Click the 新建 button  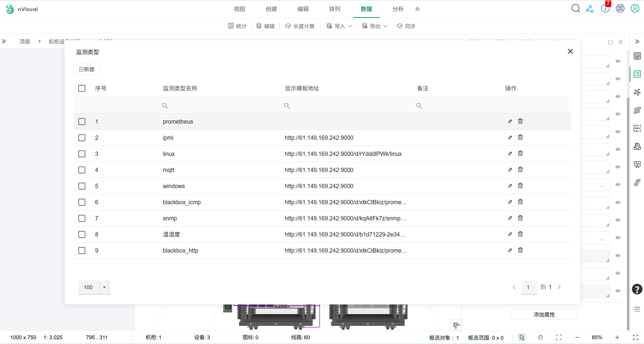pos(87,69)
